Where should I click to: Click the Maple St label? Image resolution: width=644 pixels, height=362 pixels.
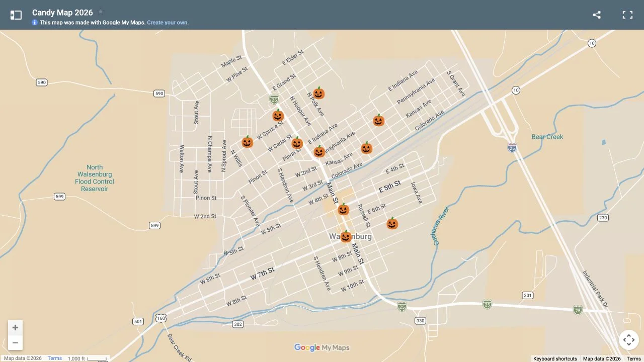(x=231, y=62)
